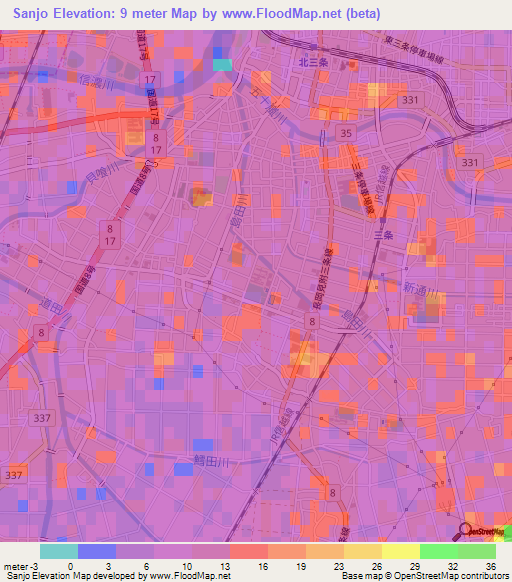Image resolution: width=512 pixels, height=582 pixels.
Task: Click the 三条 station marker square
Action: coord(383,220)
